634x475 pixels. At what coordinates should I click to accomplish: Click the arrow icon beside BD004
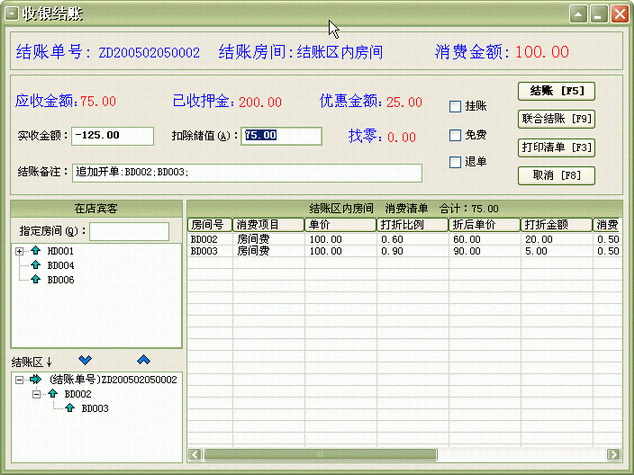tap(35, 265)
